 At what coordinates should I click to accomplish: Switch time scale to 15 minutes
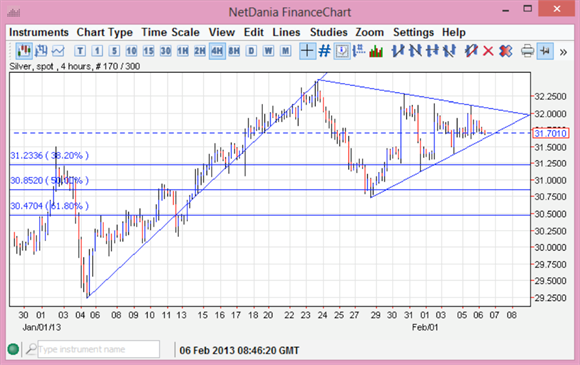point(148,51)
